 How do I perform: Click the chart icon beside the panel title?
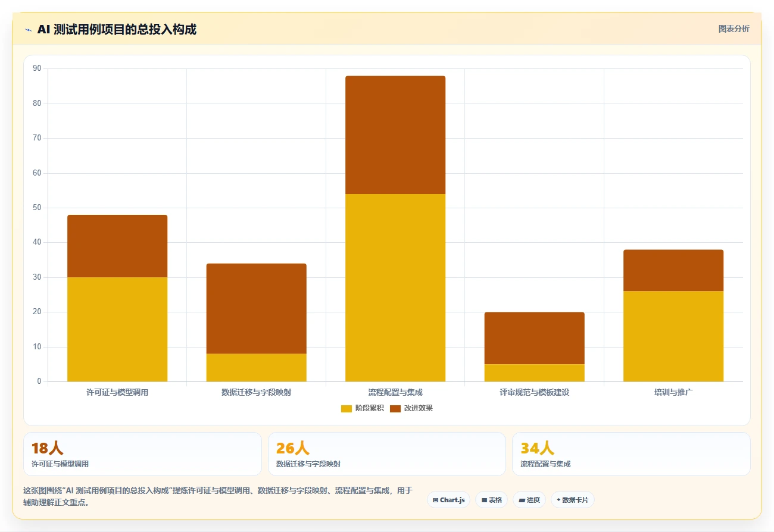pyautogui.click(x=28, y=30)
